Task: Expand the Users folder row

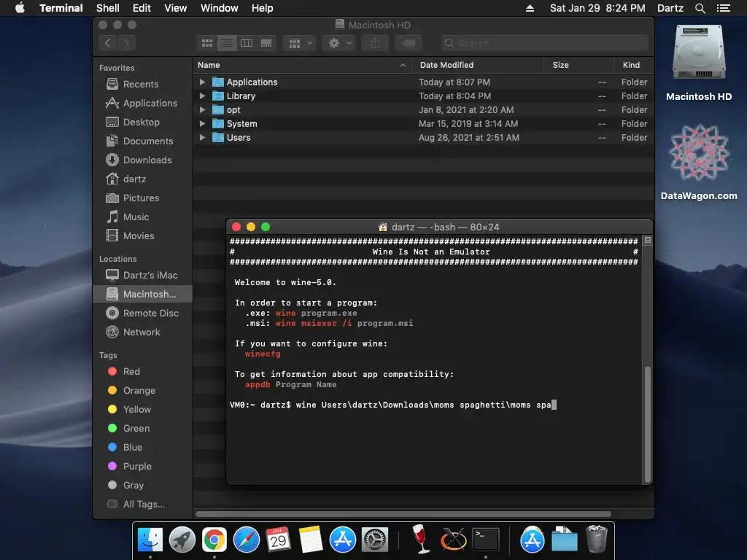Action: click(202, 137)
